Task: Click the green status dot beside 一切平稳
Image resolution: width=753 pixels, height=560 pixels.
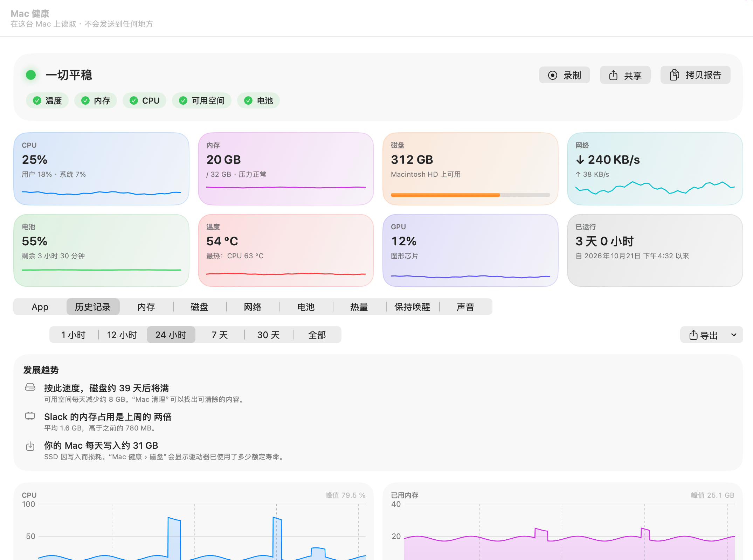Action: point(31,75)
